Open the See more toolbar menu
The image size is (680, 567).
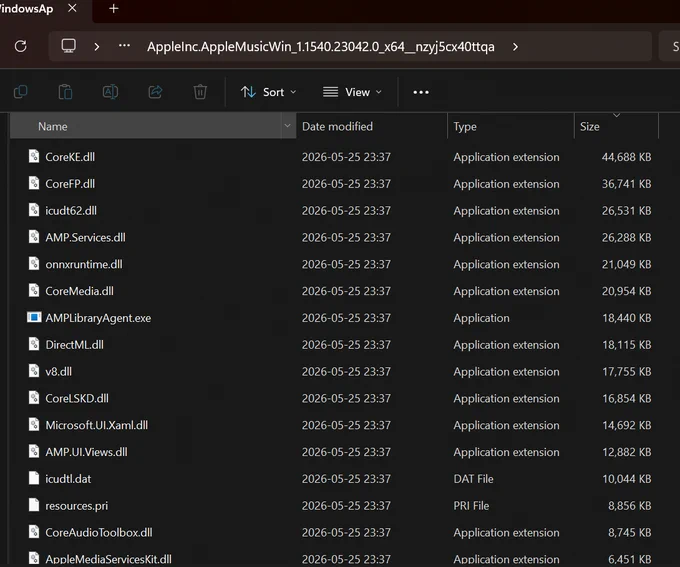pyautogui.click(x=421, y=92)
